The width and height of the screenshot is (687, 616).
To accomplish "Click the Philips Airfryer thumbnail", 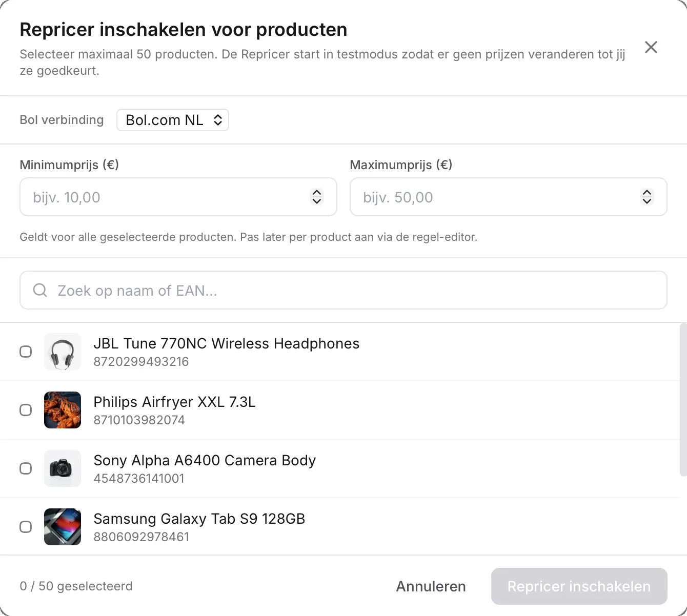I will pos(63,410).
